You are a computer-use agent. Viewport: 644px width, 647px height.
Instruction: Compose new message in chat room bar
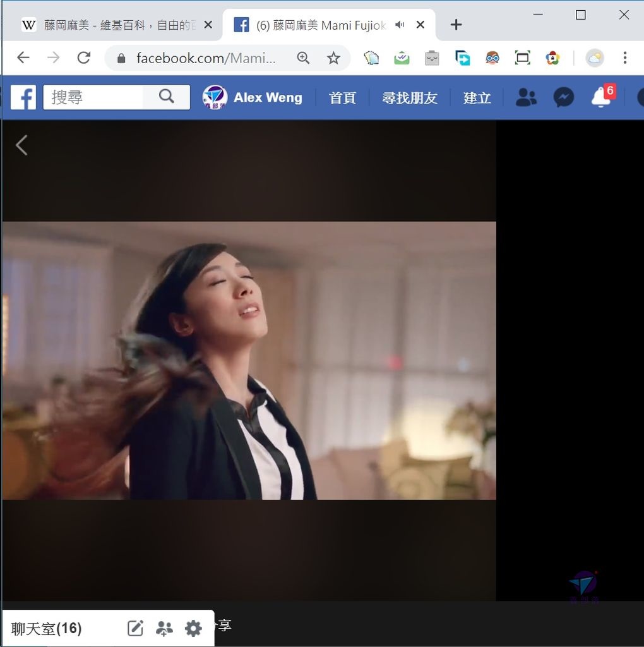[135, 628]
